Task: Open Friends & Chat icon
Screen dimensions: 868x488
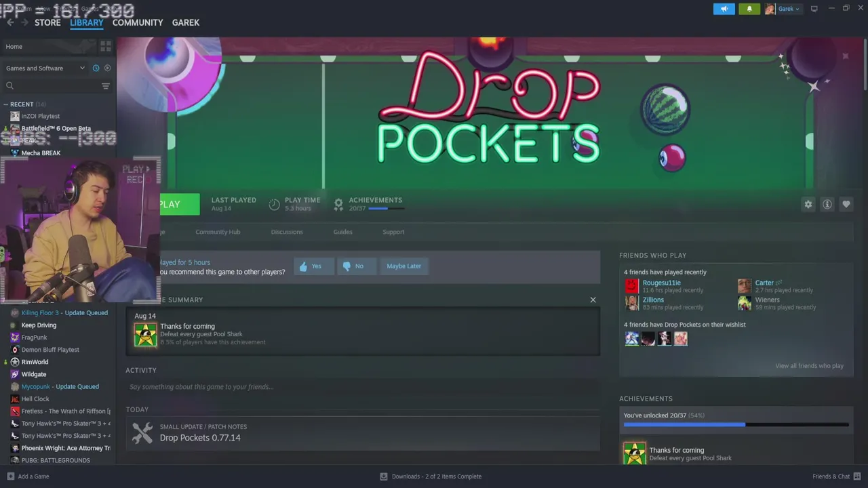Action: 858,476
